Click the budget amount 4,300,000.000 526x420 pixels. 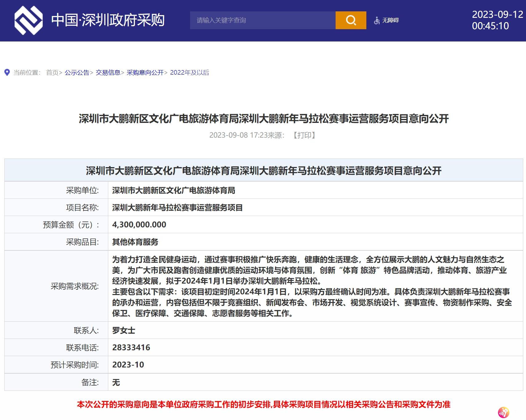click(x=139, y=225)
